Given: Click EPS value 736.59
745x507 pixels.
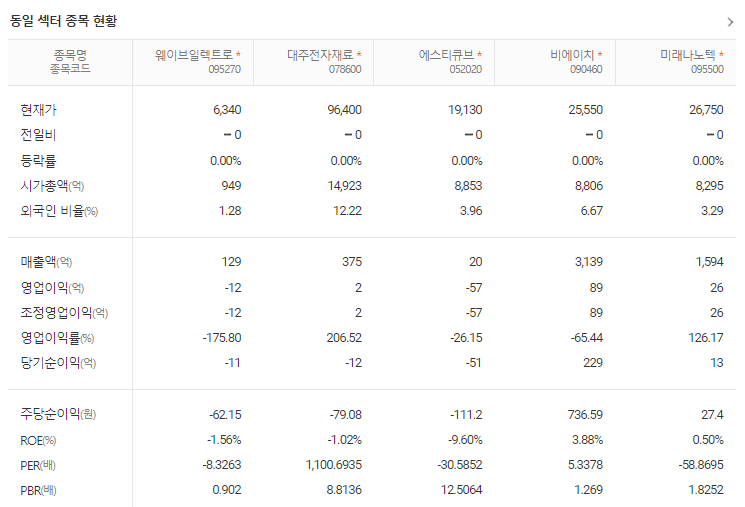Looking at the screenshot, I should pyautogui.click(x=585, y=415).
